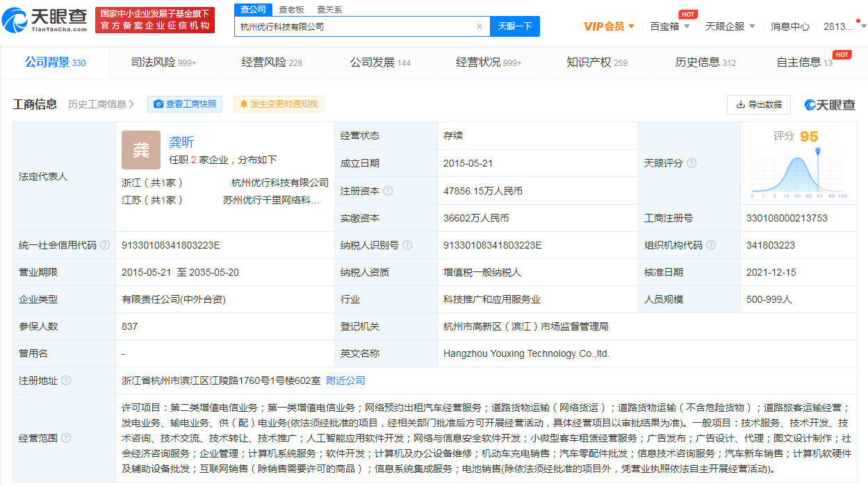Viewport: 868px width, 486px height.
Task: Click the help icon next to 纳税人识别号
Action: (407, 245)
